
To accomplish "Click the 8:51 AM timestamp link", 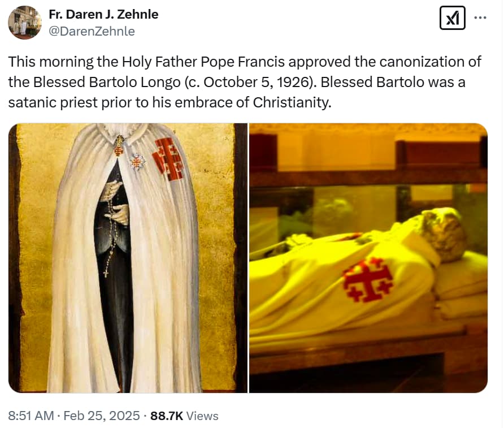I will (x=31, y=416).
